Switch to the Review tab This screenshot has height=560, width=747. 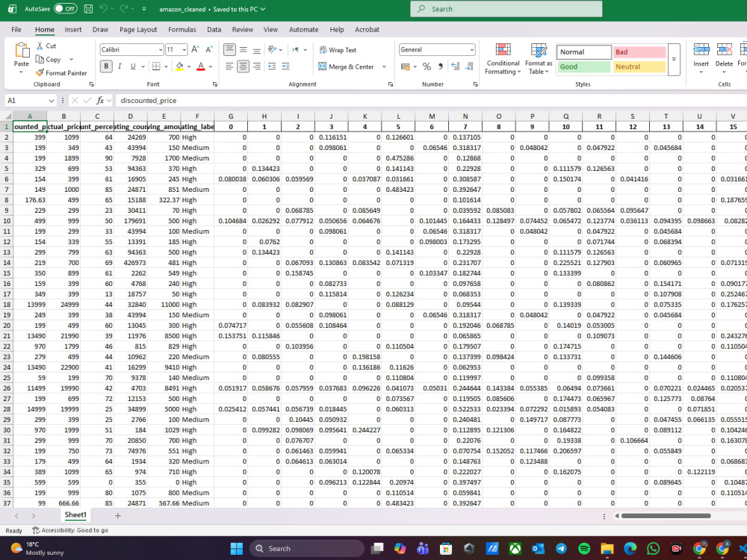(243, 30)
